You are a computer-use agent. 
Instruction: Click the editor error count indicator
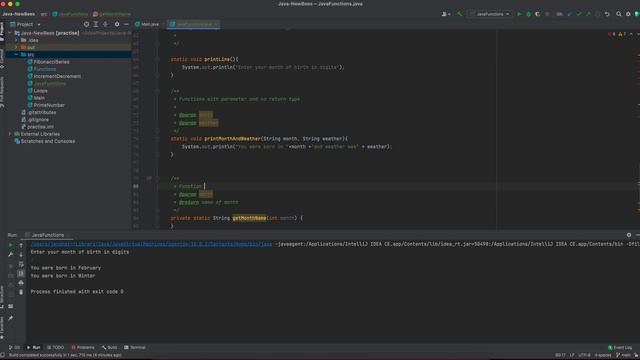[x=612, y=34]
